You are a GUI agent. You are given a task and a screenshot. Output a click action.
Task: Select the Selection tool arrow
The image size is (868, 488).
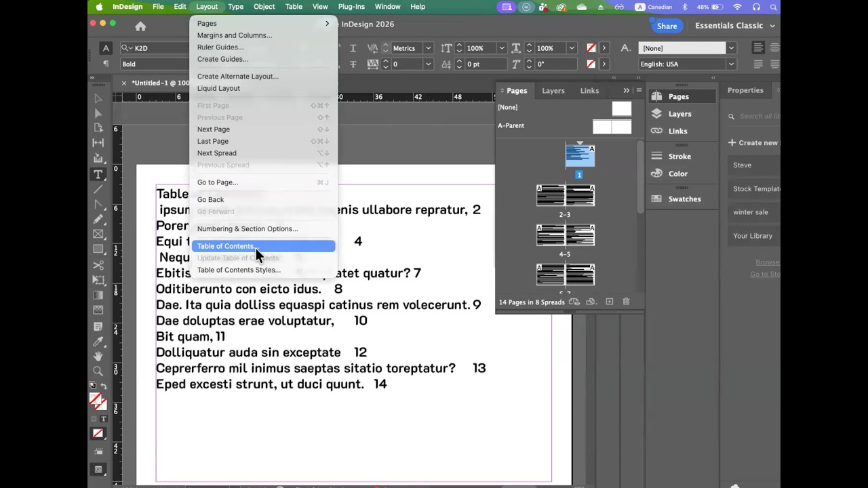[x=98, y=98]
